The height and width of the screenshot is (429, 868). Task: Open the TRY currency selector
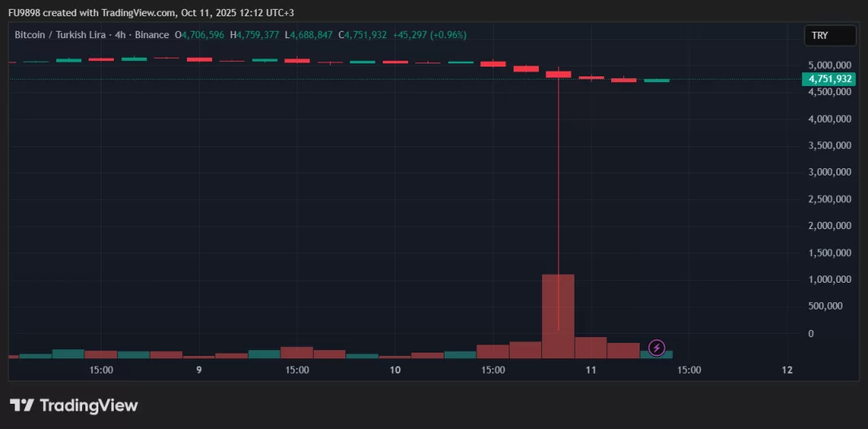pyautogui.click(x=829, y=36)
